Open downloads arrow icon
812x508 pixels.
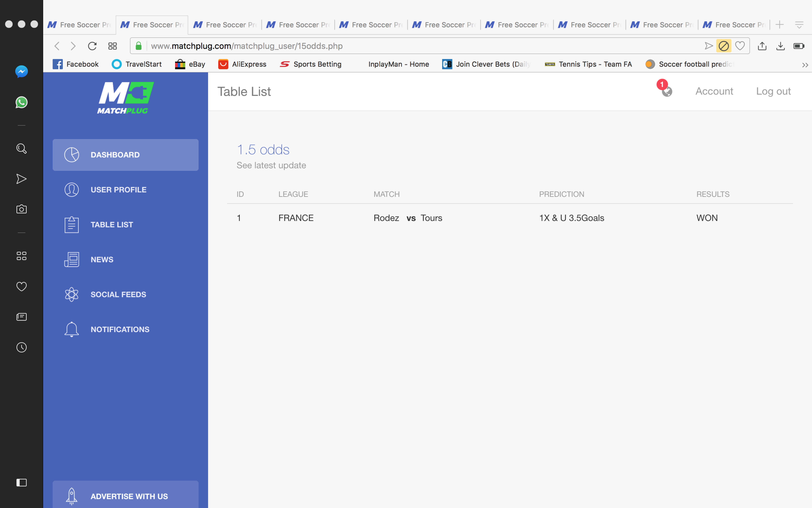(x=780, y=46)
